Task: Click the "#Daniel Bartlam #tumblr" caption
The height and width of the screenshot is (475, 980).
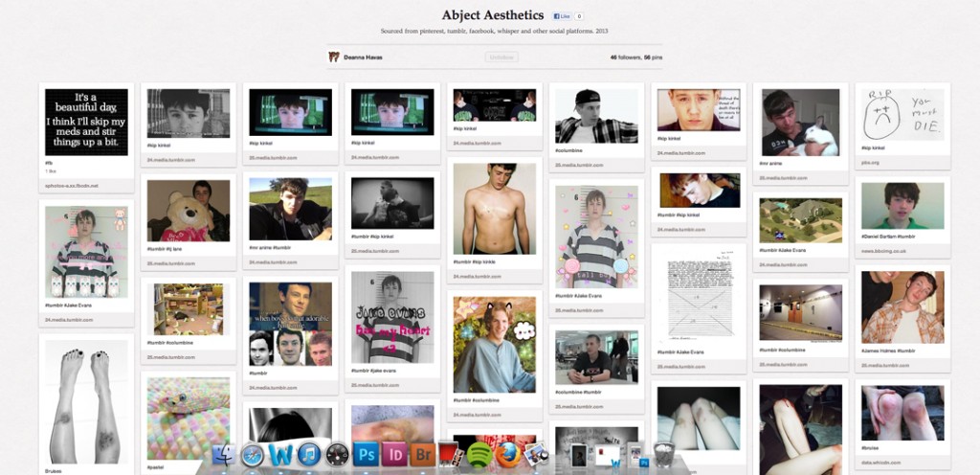Action: click(888, 237)
